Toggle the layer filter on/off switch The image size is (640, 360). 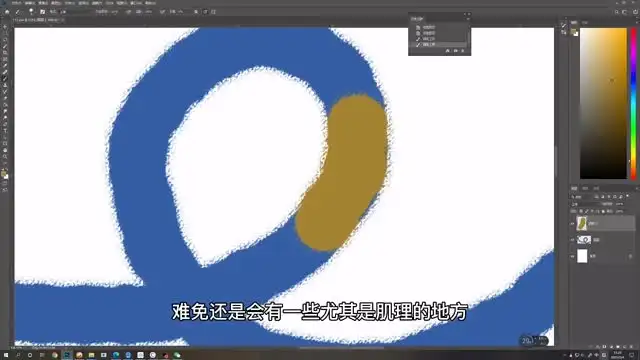coord(628,196)
